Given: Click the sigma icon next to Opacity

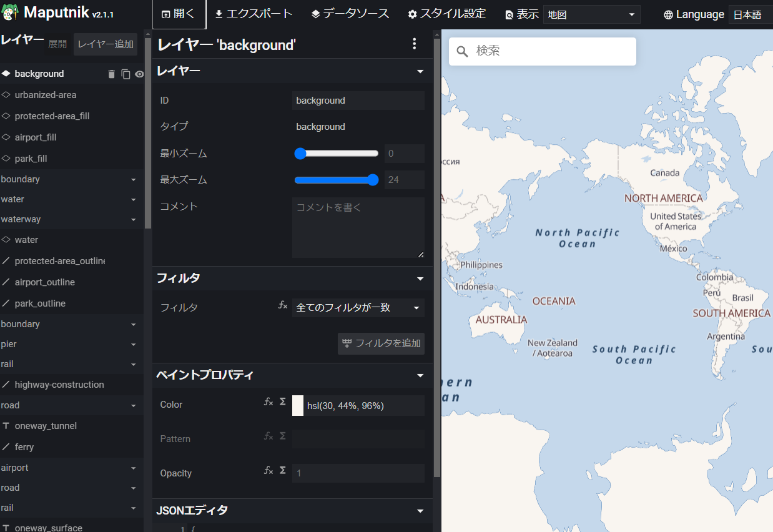Looking at the screenshot, I should pos(282,470).
